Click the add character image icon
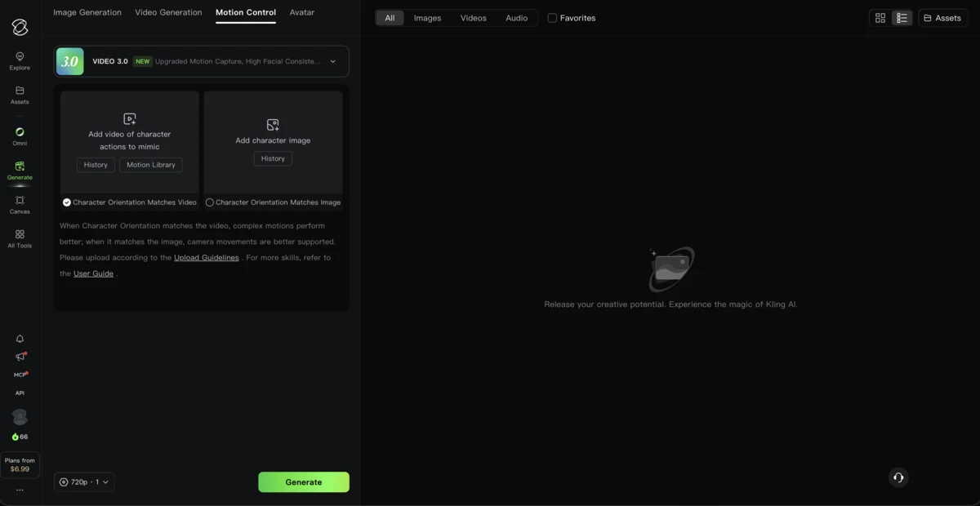 tap(273, 125)
